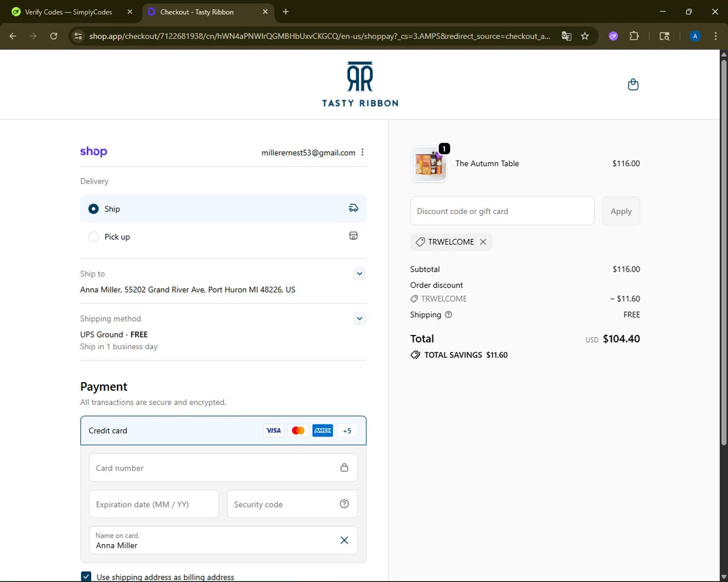Screen dimensions: 728x582
Task: Switch to Verify Codes SimplyCodes tab
Action: [68, 12]
